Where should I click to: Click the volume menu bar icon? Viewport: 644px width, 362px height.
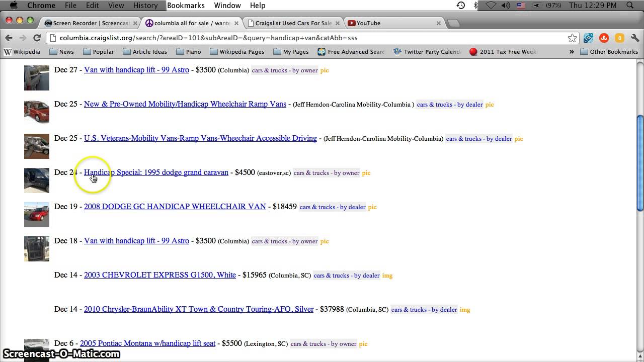click(x=506, y=5)
